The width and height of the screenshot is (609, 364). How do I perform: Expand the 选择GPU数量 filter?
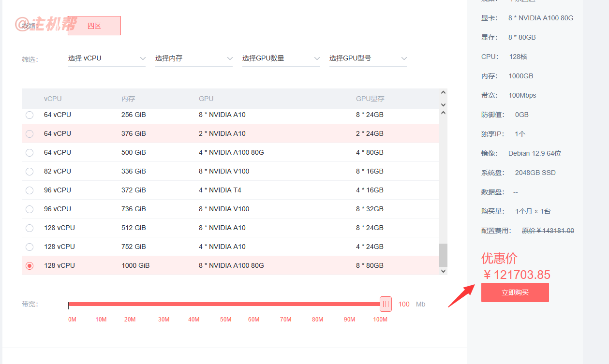point(281,58)
